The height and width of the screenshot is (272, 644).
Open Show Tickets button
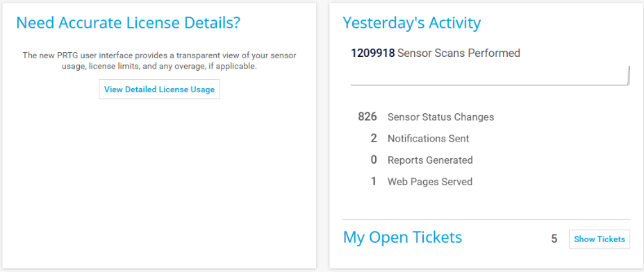coord(600,239)
